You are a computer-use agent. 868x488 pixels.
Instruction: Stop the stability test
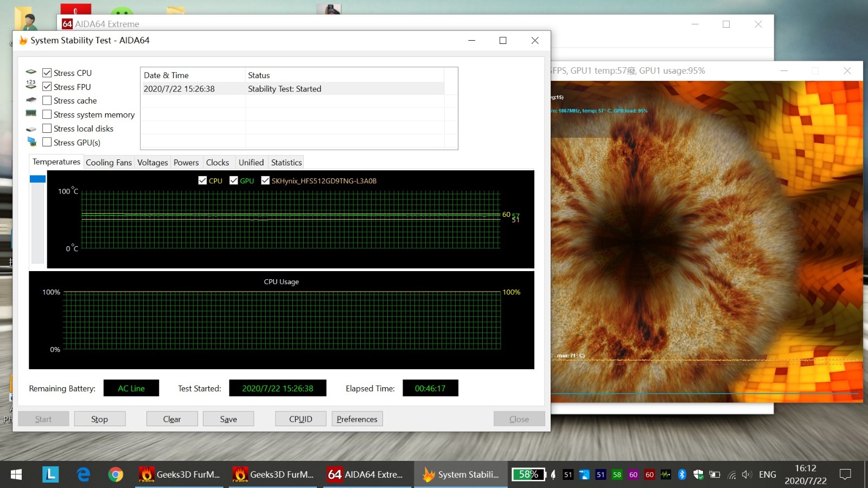point(100,419)
